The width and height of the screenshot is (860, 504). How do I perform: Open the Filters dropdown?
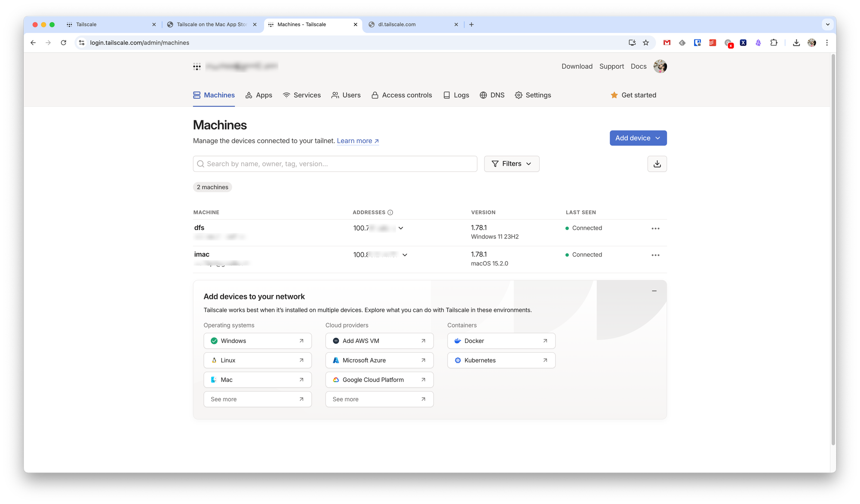[x=511, y=164]
